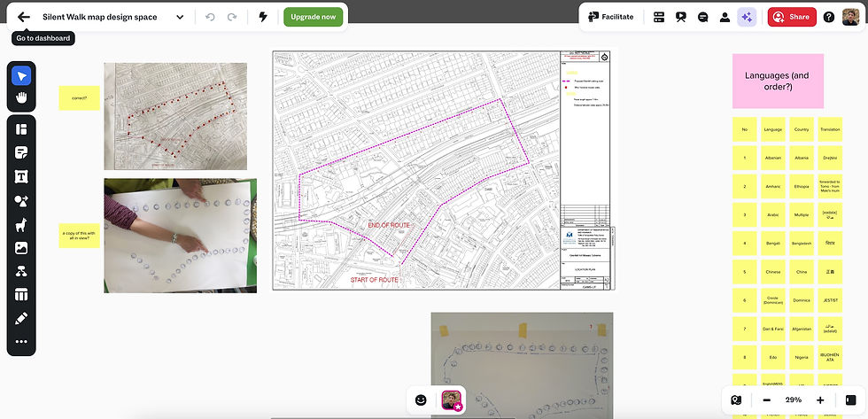The width and height of the screenshot is (868, 419).
Task: Open the user profile avatar top right
Action: click(x=851, y=17)
